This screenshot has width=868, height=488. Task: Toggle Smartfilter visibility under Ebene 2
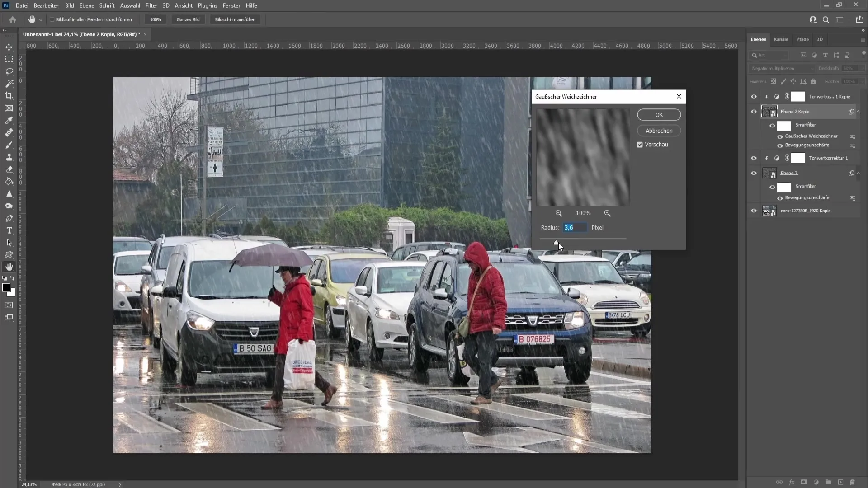[772, 187]
